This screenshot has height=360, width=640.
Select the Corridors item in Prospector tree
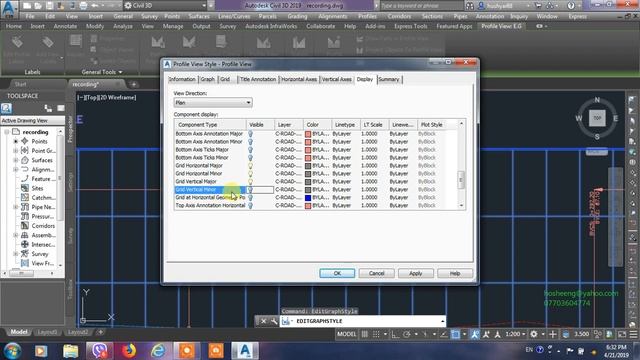[43, 226]
